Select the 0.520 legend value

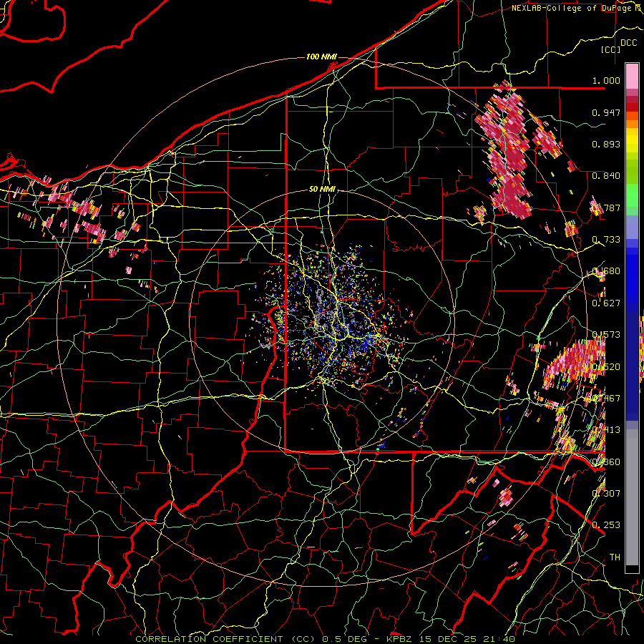click(x=606, y=367)
